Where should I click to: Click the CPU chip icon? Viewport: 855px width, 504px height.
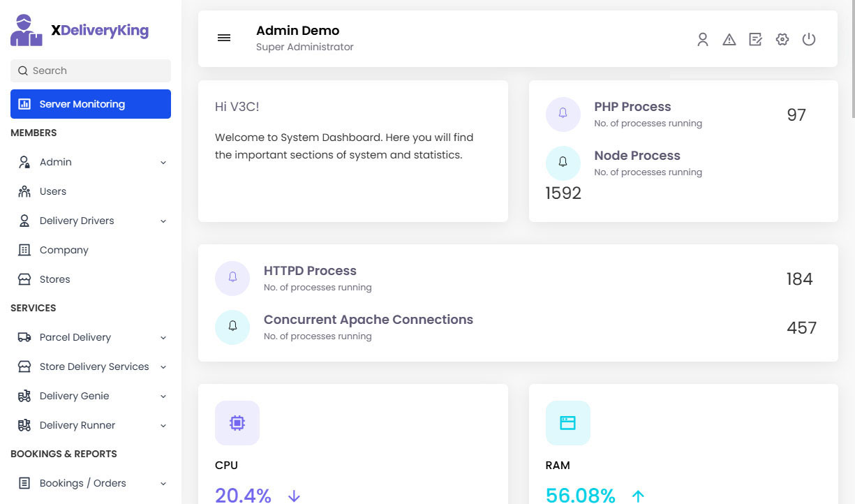pyautogui.click(x=237, y=423)
